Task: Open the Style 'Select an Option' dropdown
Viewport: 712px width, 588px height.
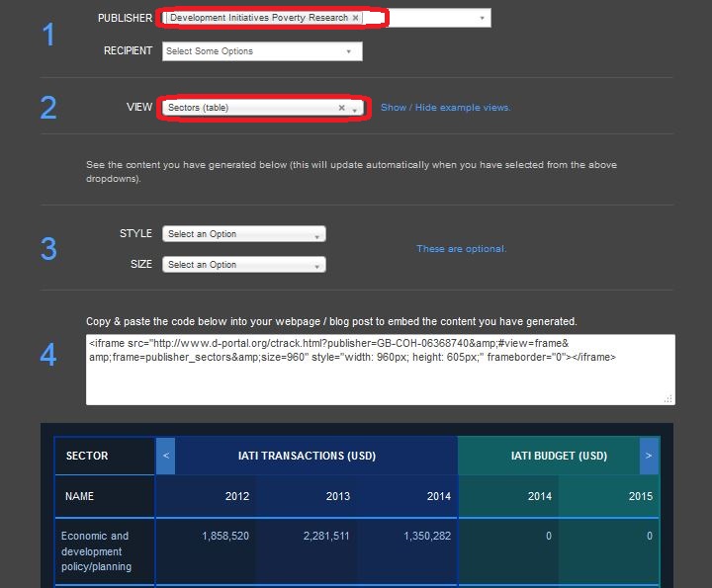Action: pyautogui.click(x=244, y=234)
